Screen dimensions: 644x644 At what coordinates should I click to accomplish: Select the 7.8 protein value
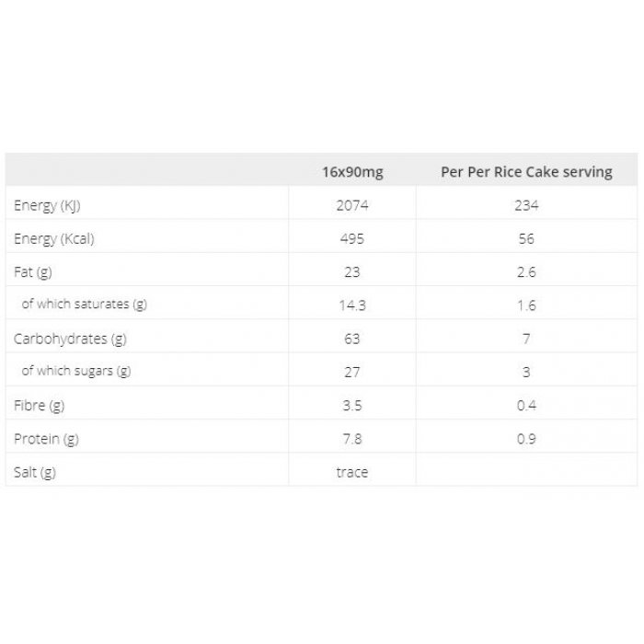click(352, 439)
